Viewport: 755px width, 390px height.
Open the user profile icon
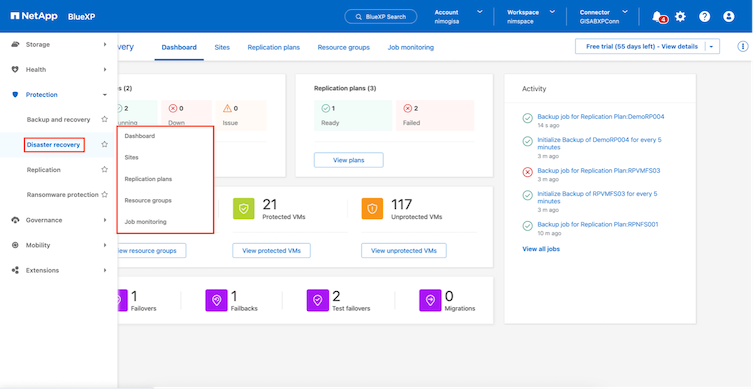tap(729, 17)
